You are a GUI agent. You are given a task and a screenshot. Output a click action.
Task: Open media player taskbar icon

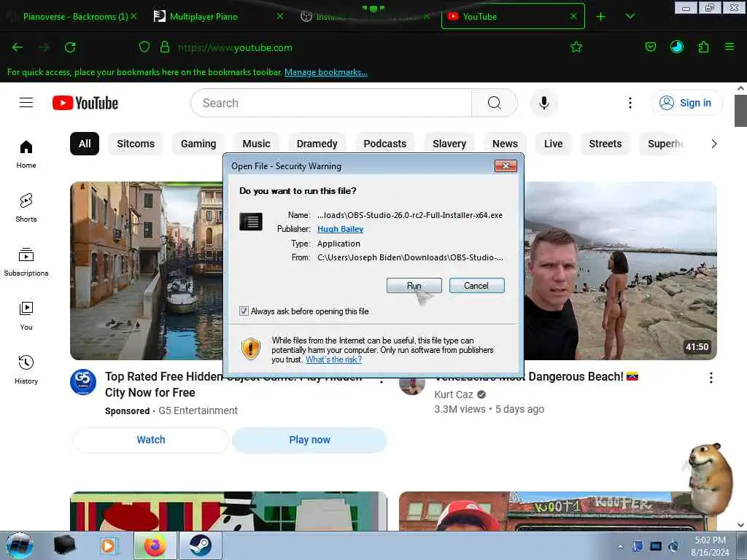point(109,545)
